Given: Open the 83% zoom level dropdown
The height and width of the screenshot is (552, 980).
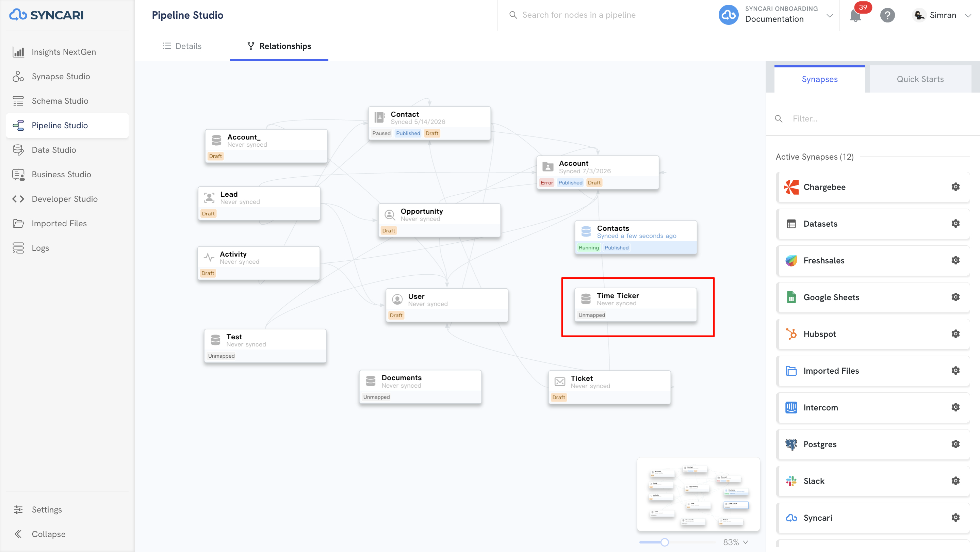Looking at the screenshot, I should (735, 542).
